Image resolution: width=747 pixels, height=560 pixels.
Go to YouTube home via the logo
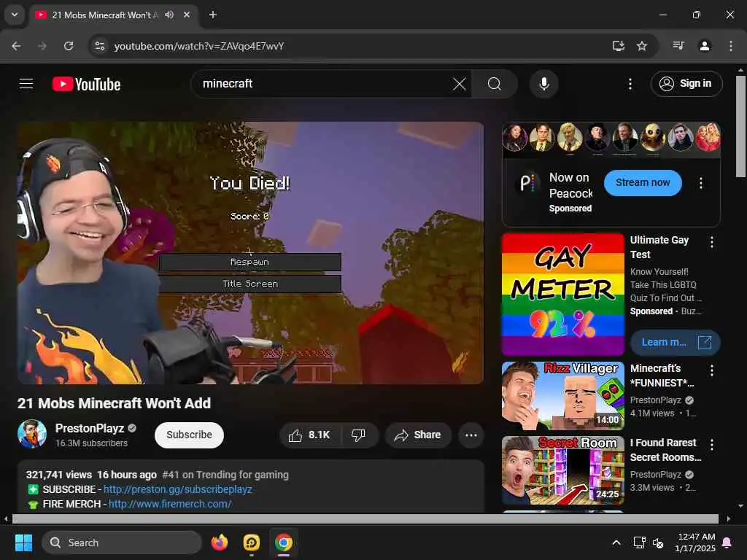[x=86, y=85]
